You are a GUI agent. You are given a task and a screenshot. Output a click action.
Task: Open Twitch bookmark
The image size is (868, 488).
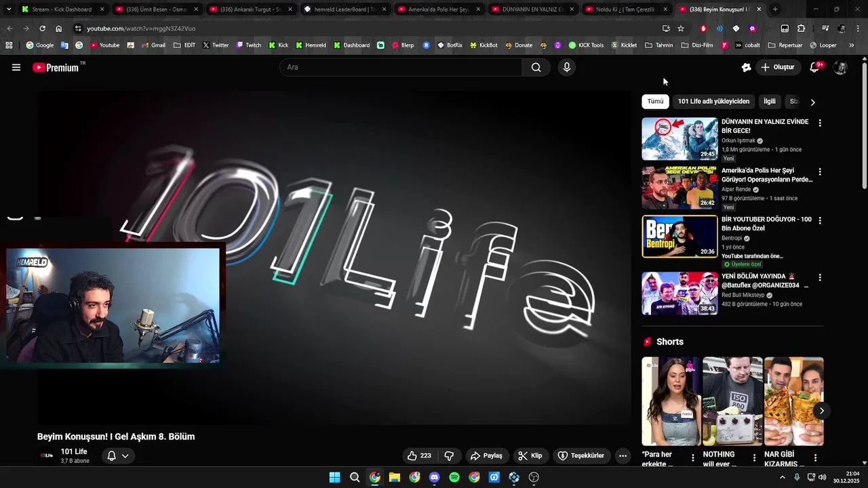(x=248, y=45)
